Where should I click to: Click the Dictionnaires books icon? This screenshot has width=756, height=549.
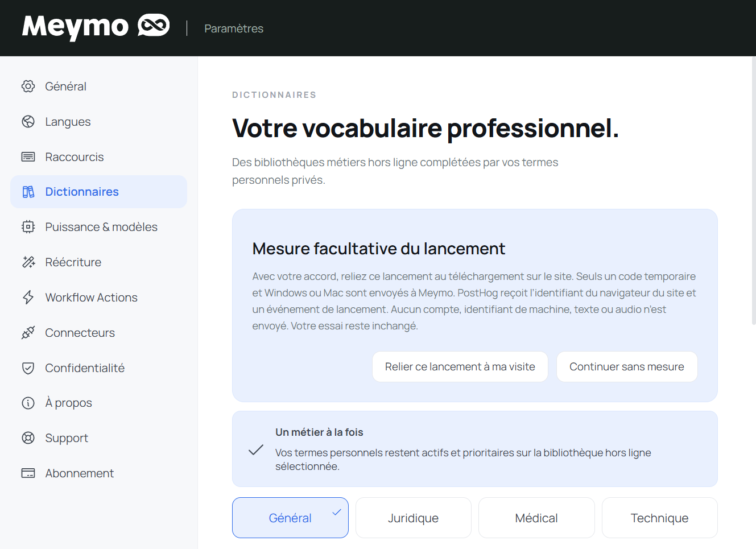(x=28, y=192)
